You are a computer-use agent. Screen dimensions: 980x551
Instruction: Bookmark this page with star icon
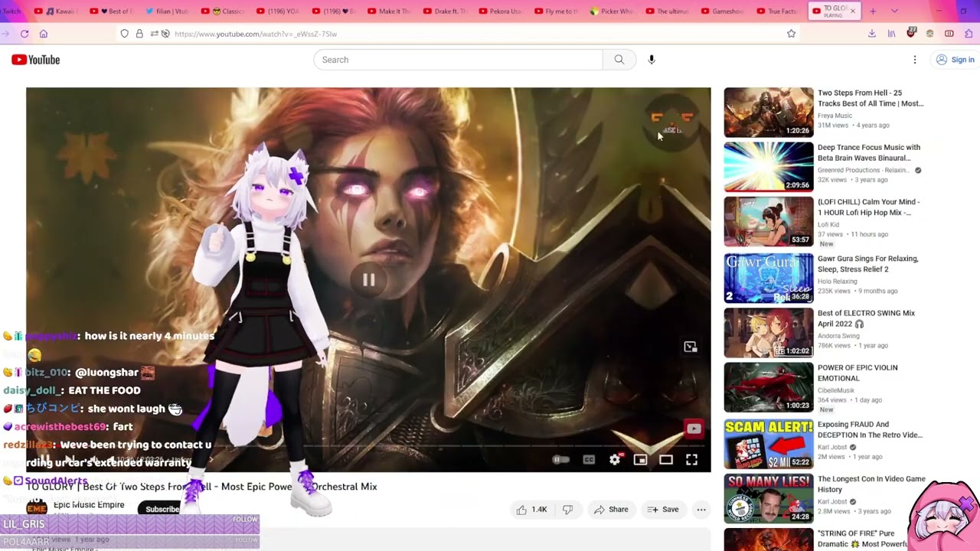click(792, 34)
